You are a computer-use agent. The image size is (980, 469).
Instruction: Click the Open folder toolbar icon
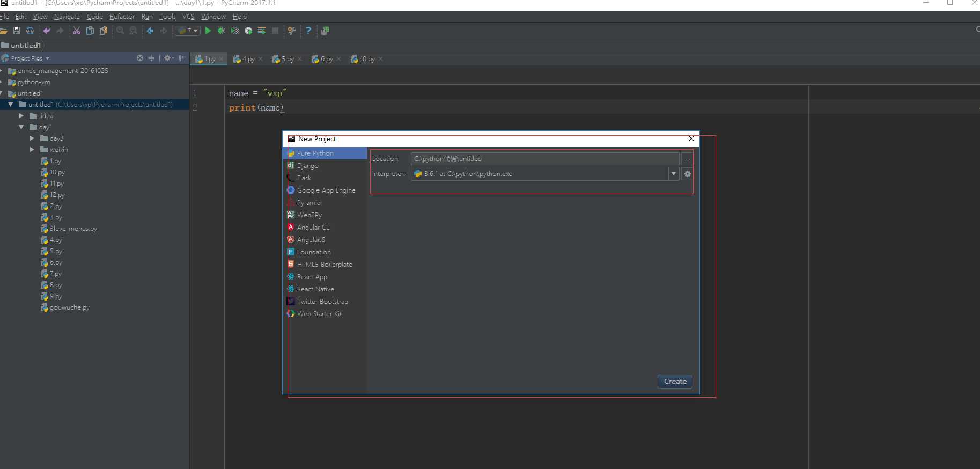point(3,31)
